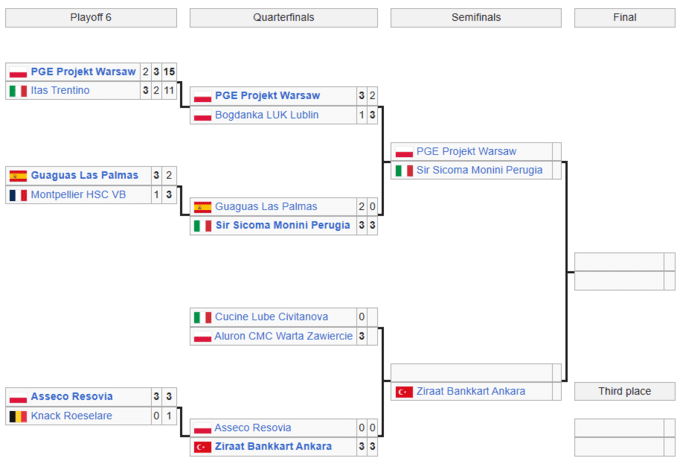Click Turkey flag beside Ziraat Bankkart Ankara in Semifinals
This screenshot has height=464, width=680.
pyautogui.click(x=404, y=391)
